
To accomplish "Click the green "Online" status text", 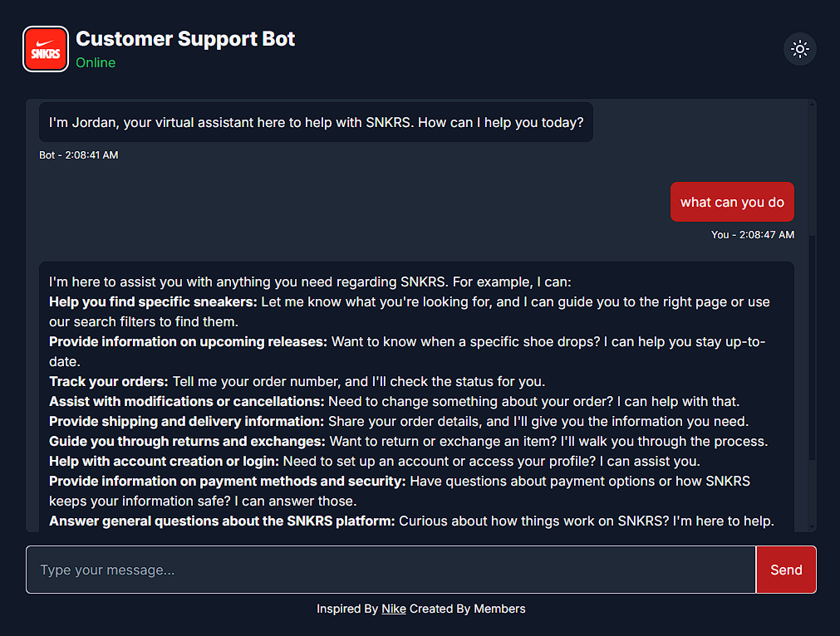I will [x=96, y=63].
